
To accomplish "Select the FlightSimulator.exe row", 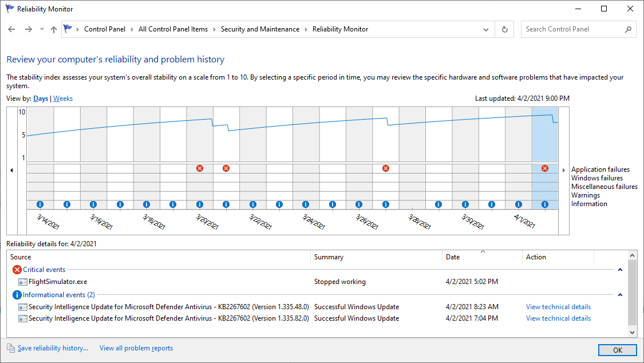I will click(316, 282).
